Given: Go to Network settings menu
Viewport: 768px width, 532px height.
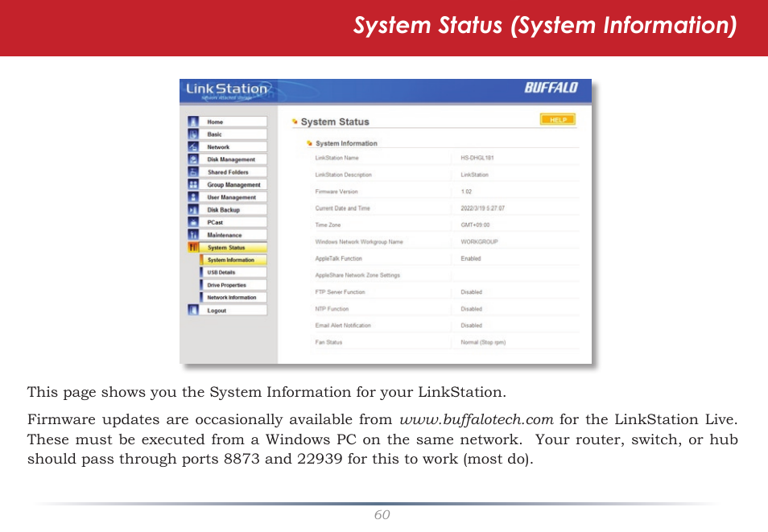Looking at the screenshot, I should [233, 146].
